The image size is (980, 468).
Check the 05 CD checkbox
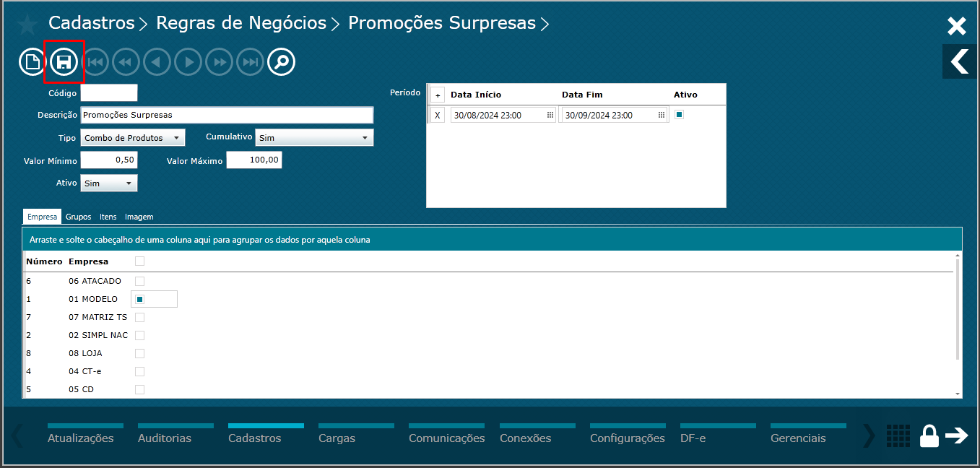pyautogui.click(x=140, y=389)
